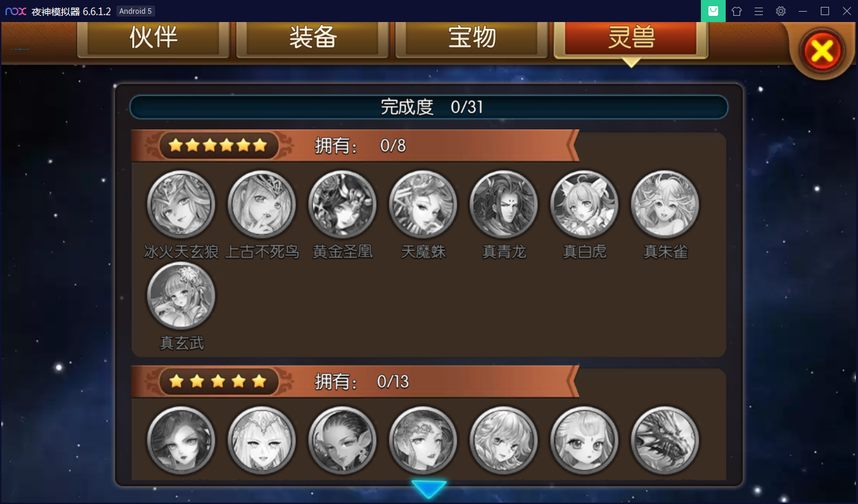
Task: Select the 冰火天玄狼 beast portrait
Action: pyautogui.click(x=181, y=204)
